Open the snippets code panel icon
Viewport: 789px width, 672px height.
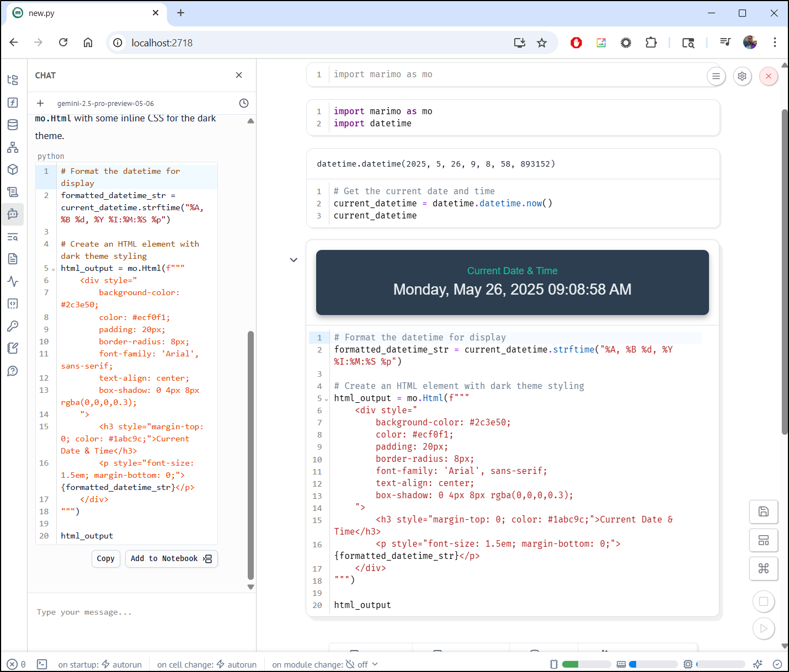pos(13,303)
